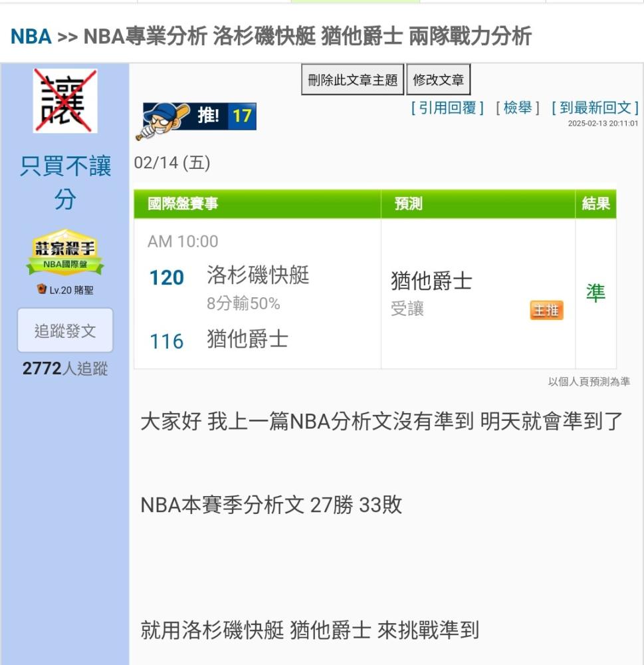This screenshot has width=644, height=665.
Task: Click the 引用回覆 link
Action: 447,108
